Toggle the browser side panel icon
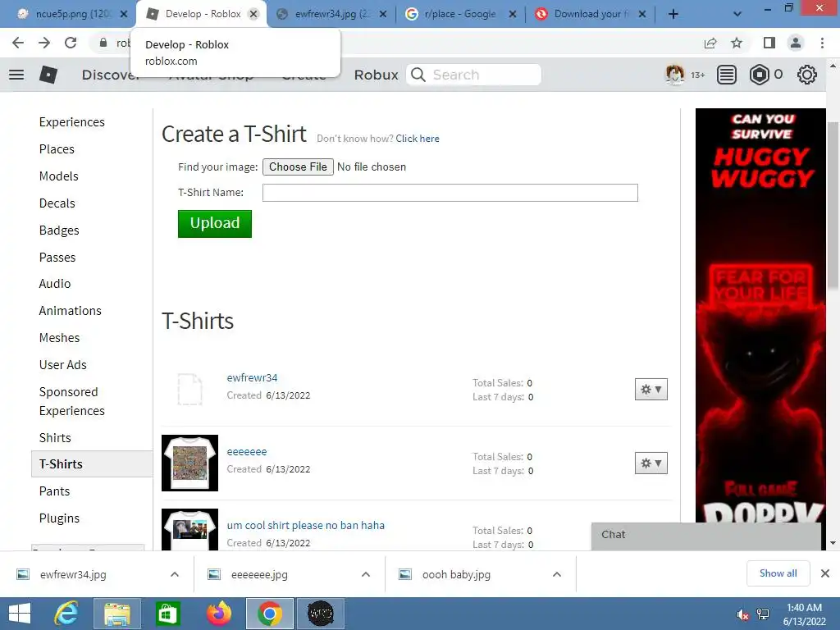 pyautogui.click(x=769, y=43)
